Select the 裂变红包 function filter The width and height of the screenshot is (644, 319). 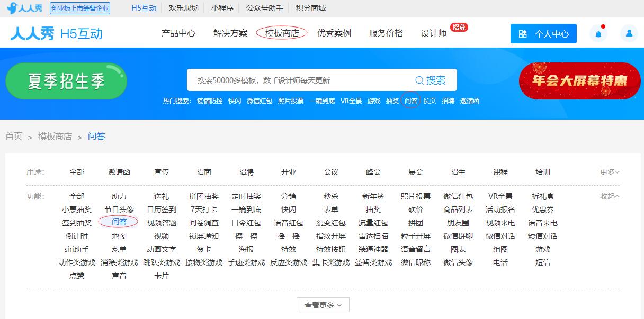pos(331,223)
